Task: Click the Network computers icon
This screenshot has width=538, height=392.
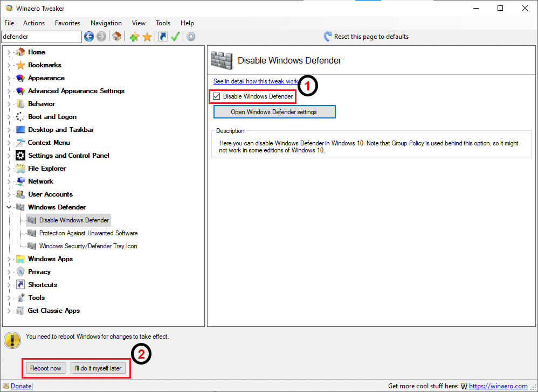Action: 20,181
